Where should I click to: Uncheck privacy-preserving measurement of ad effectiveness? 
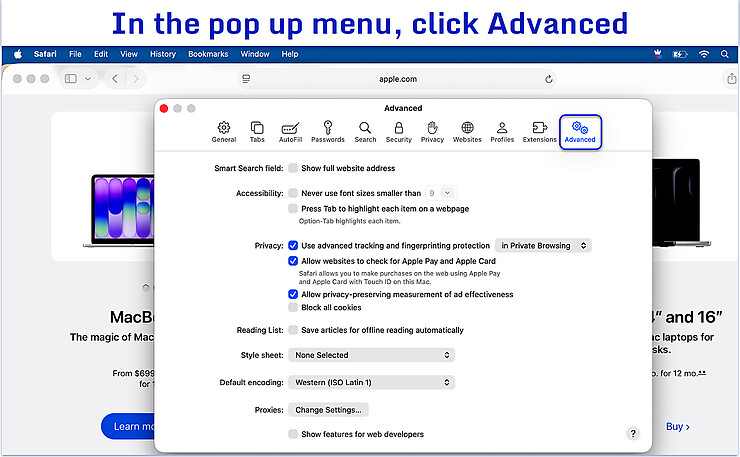tap(293, 294)
